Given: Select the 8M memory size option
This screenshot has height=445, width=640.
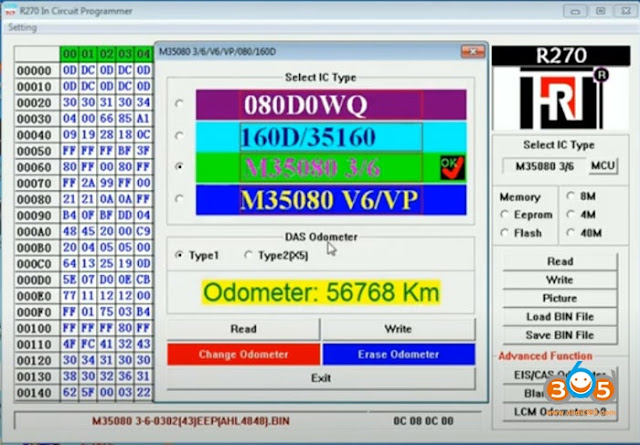Looking at the screenshot, I should pyautogui.click(x=582, y=196).
